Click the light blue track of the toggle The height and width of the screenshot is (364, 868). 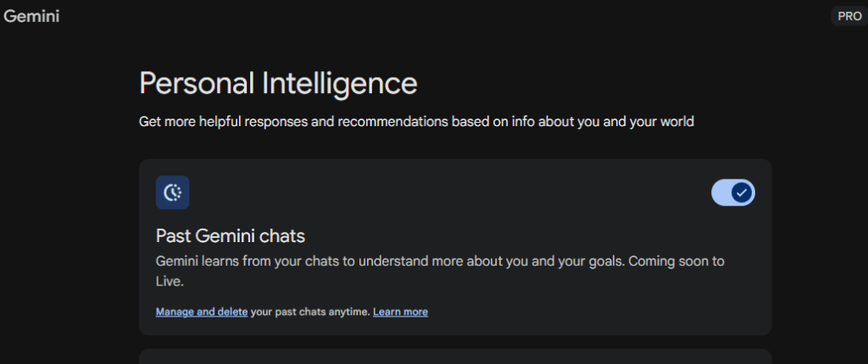pos(721,193)
